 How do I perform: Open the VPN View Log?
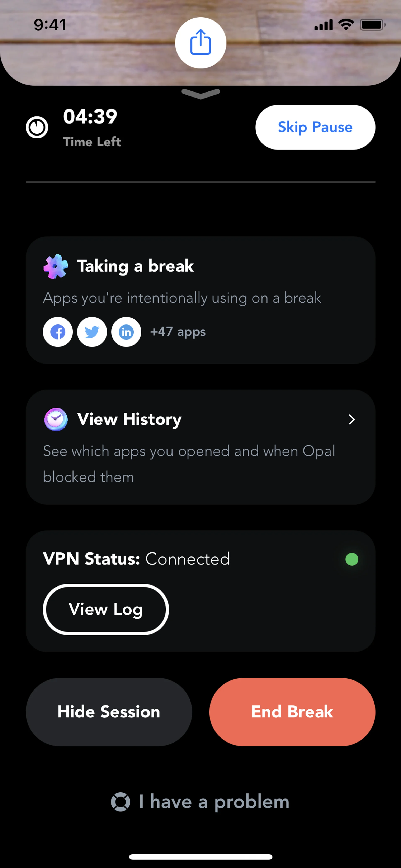[106, 609]
